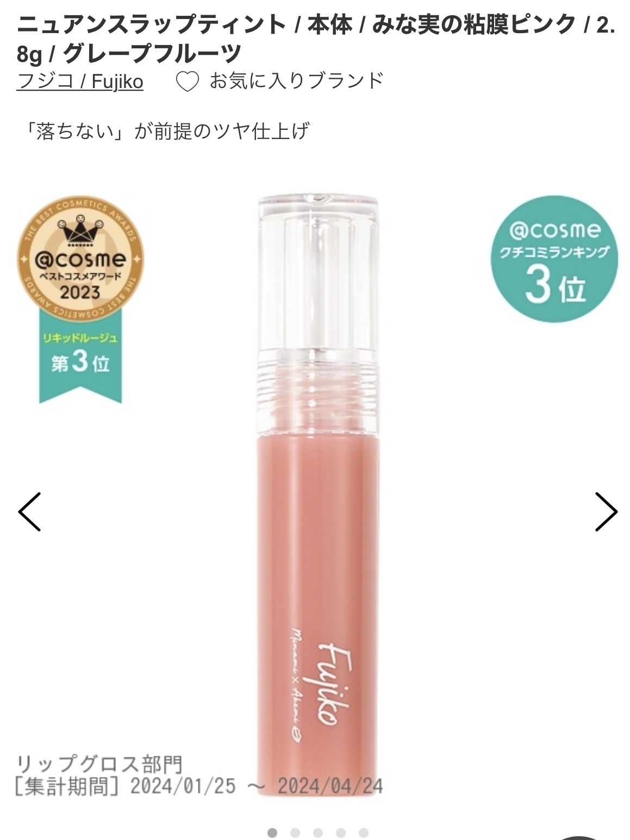This screenshot has height=840, width=630.
Task: Show the previous product image with left arrow
Action: point(29,511)
